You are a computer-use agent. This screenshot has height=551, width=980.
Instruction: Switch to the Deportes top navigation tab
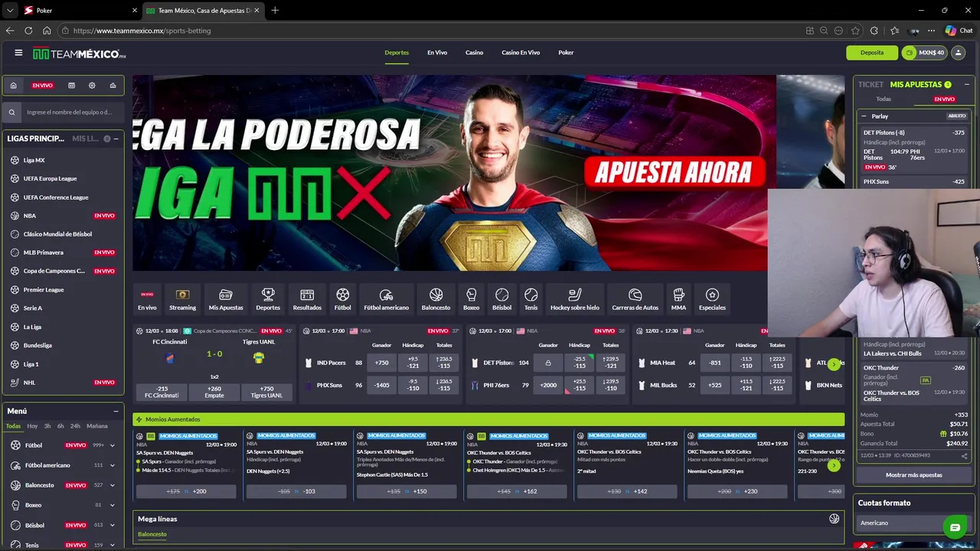397,53
